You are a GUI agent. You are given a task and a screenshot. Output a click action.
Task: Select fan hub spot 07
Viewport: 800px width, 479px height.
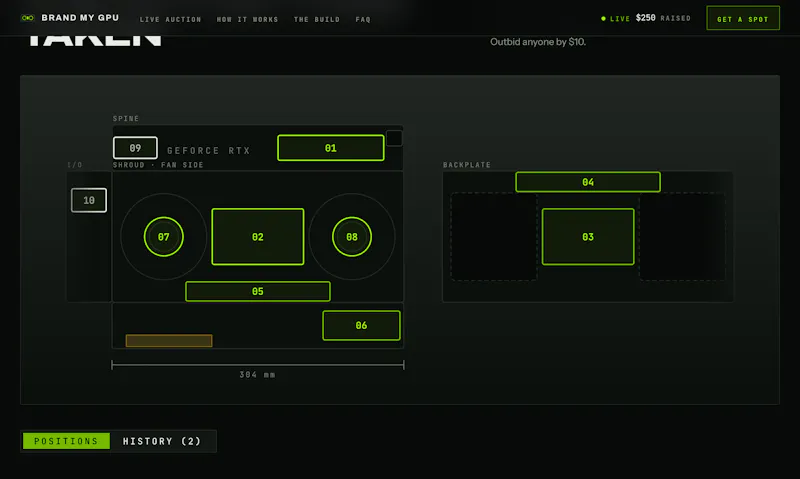point(164,237)
